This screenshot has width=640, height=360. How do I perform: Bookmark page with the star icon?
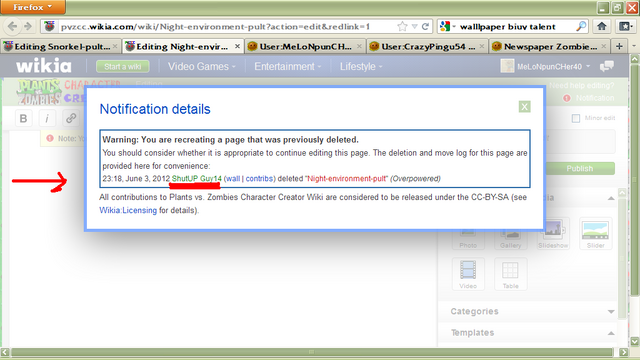tap(402, 27)
